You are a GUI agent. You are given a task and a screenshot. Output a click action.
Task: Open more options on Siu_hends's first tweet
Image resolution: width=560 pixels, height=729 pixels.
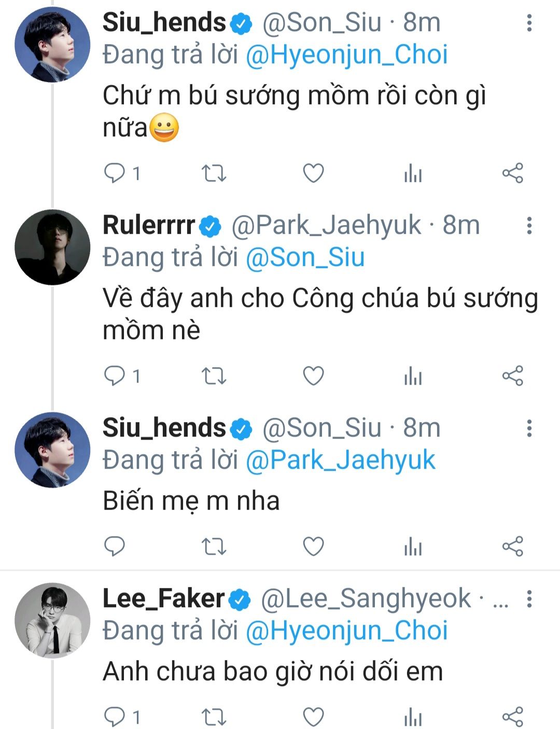529,23
